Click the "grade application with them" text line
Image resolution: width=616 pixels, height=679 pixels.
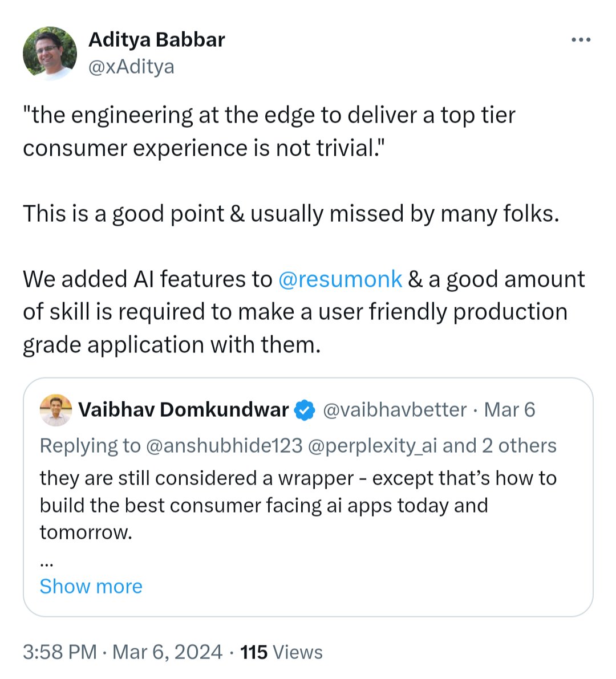click(172, 345)
